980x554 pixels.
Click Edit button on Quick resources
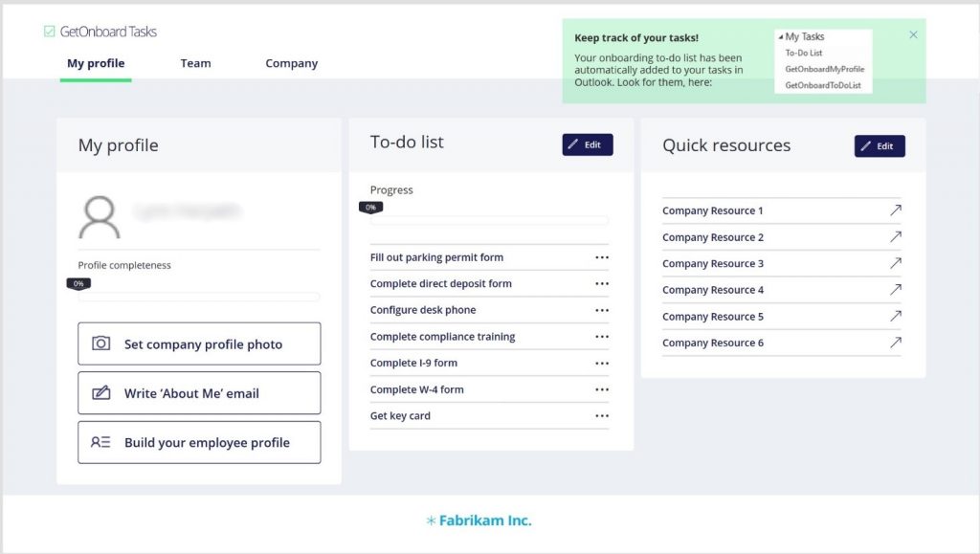880,146
